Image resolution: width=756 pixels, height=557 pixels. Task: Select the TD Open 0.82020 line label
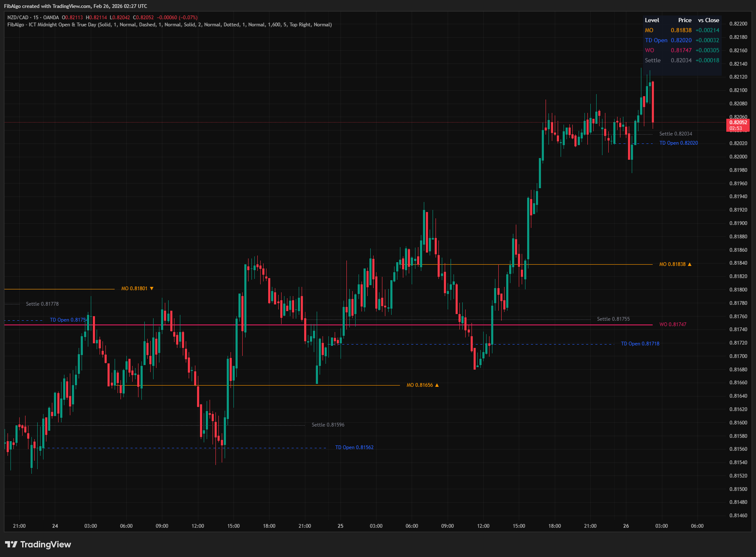pyautogui.click(x=678, y=143)
